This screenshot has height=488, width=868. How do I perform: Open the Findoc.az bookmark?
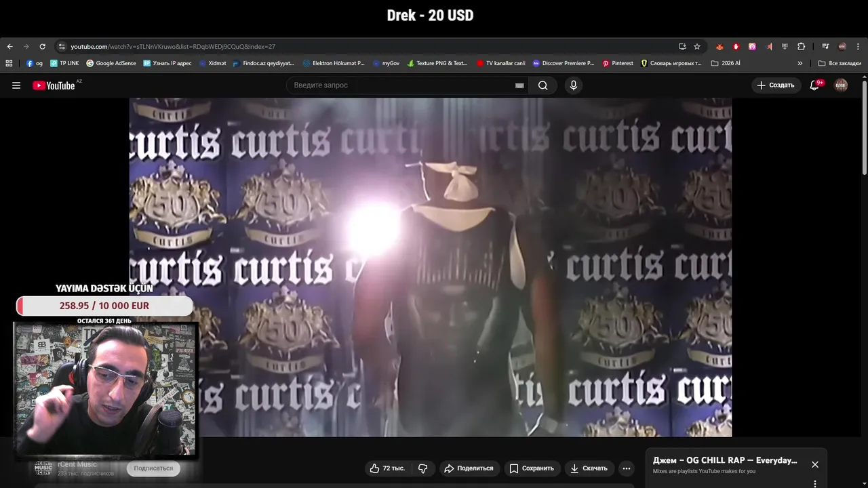coord(263,63)
